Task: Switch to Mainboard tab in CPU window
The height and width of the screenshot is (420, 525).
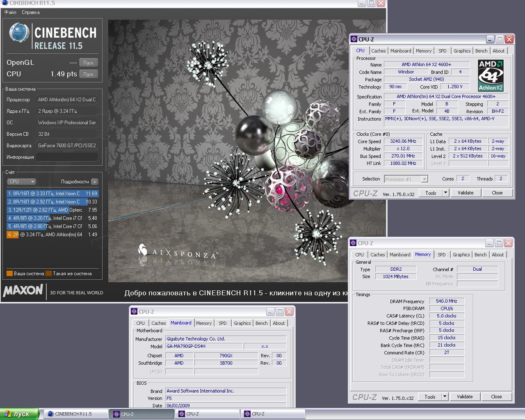Action: click(401, 51)
